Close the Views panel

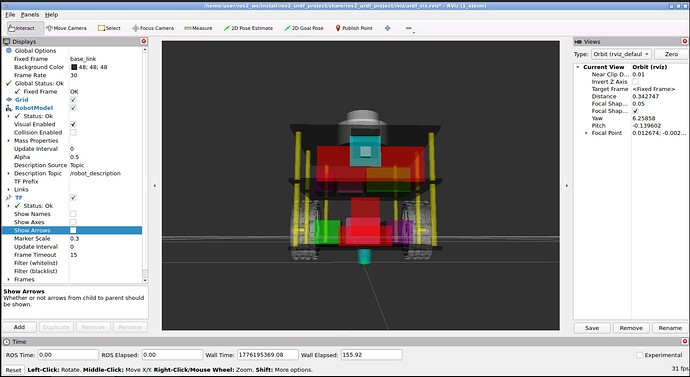pyautogui.click(x=684, y=41)
